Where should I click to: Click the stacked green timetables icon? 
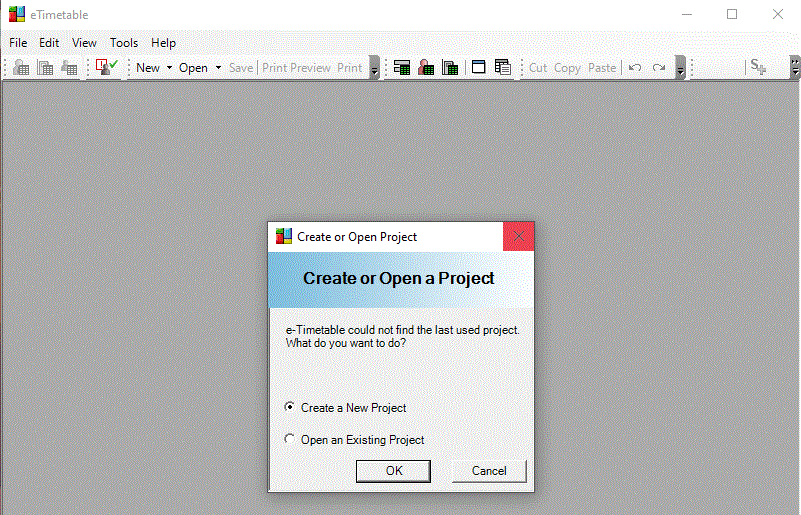[x=450, y=67]
